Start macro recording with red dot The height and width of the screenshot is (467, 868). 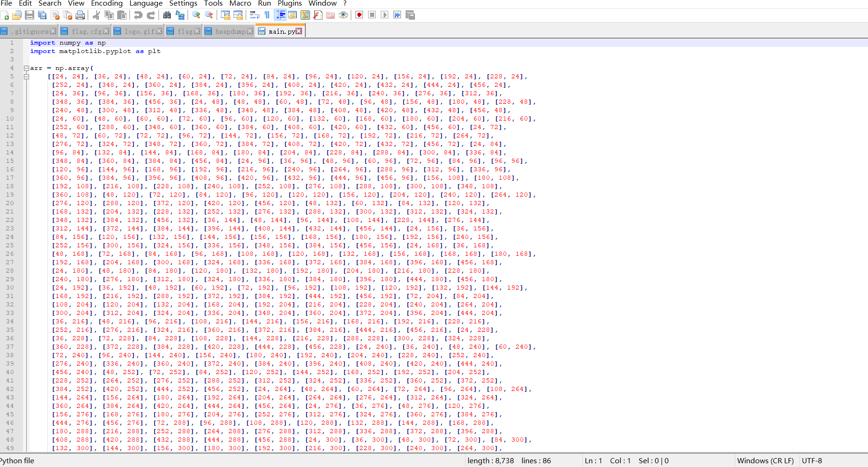(x=359, y=15)
